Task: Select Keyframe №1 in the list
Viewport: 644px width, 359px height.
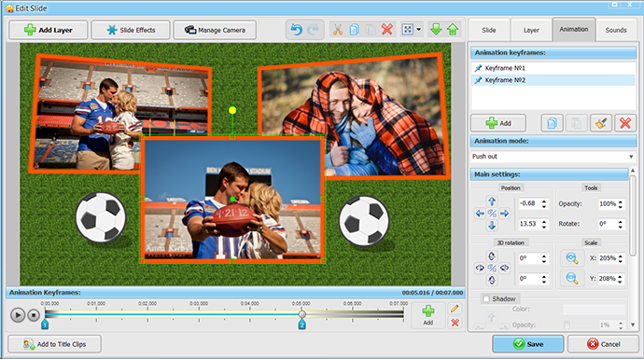Action: (x=553, y=68)
